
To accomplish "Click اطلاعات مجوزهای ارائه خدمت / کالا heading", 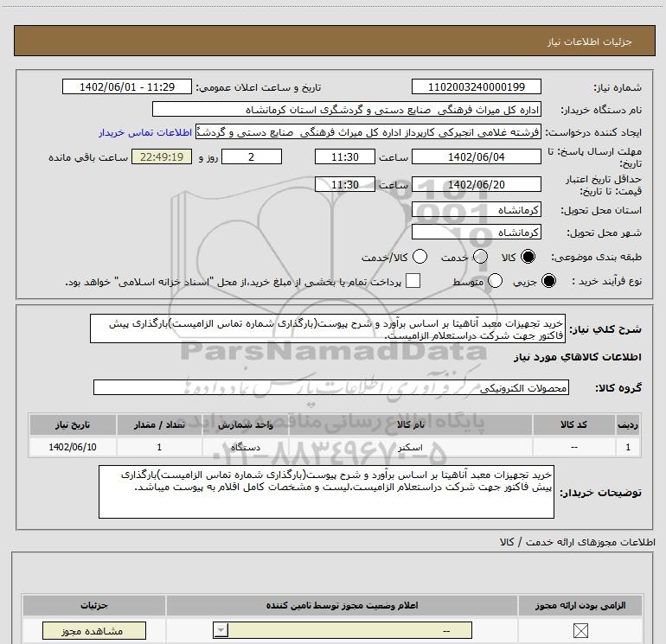I will pos(578,542).
